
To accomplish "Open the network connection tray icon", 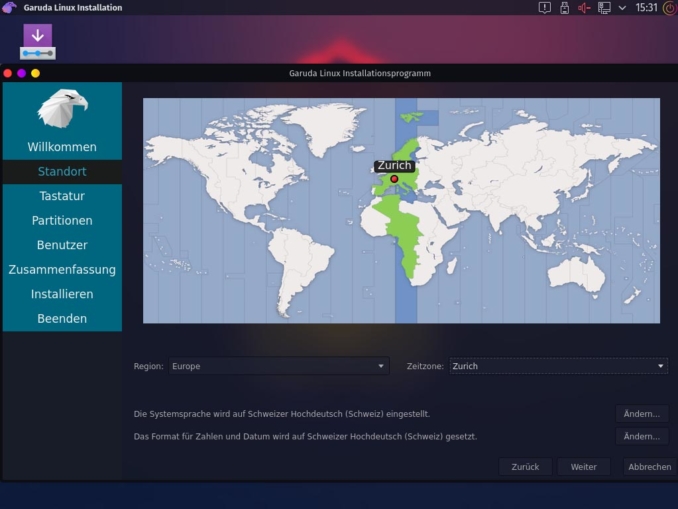I will pos(604,8).
